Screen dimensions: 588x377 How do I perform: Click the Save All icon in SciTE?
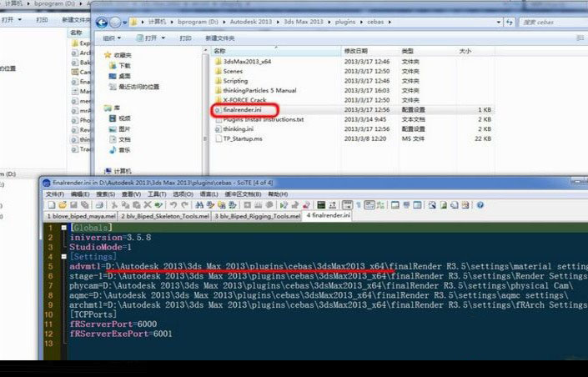tap(85, 205)
